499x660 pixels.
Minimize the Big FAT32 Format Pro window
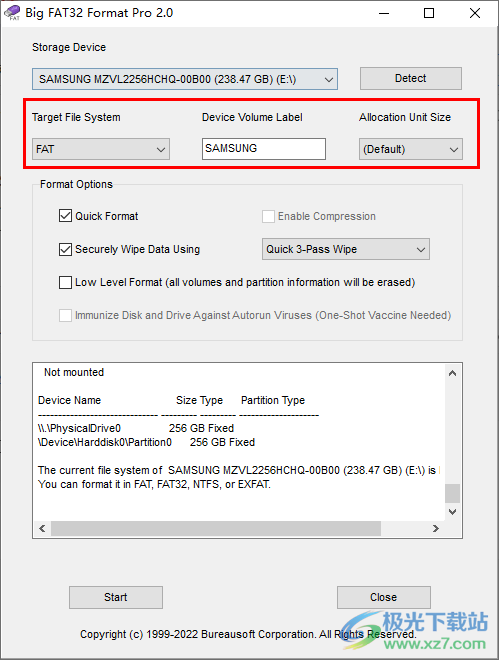384,13
